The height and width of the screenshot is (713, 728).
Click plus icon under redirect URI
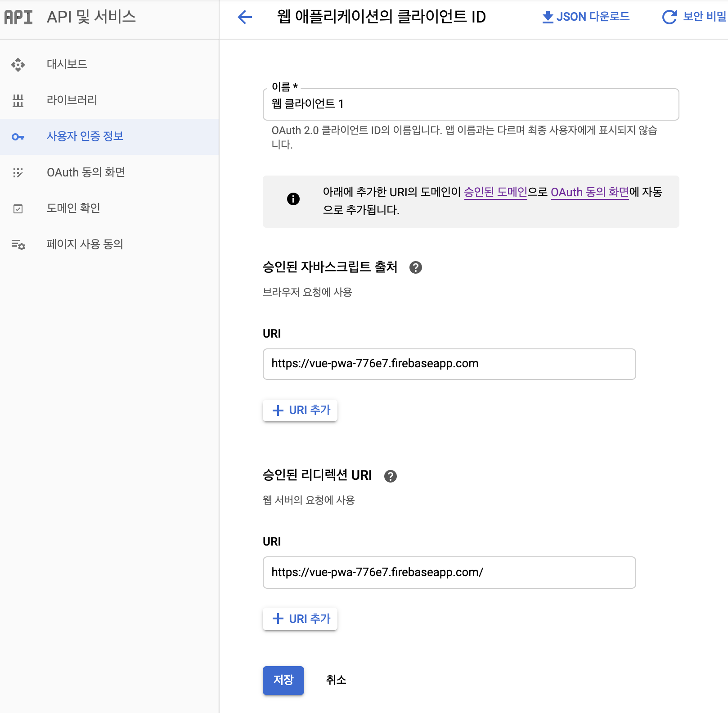(278, 619)
